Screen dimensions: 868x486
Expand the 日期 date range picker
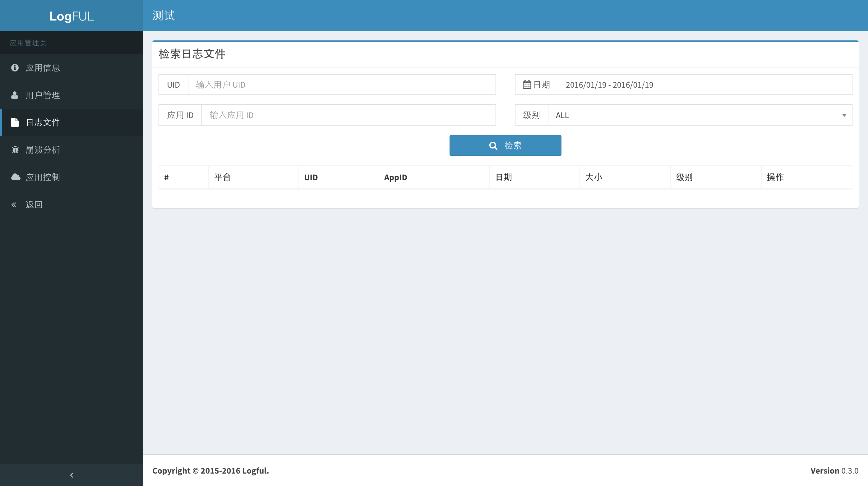click(x=705, y=85)
